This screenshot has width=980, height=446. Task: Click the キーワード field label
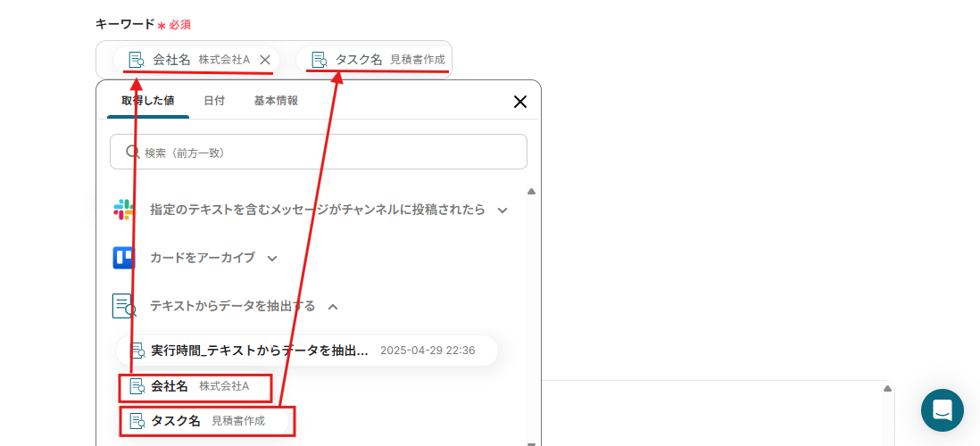pyautogui.click(x=124, y=24)
